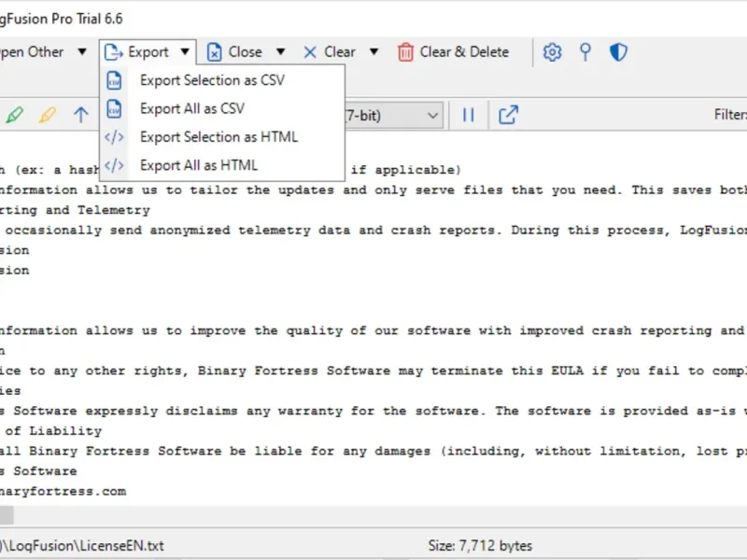The height and width of the screenshot is (560, 747).
Task: Open the 7-bit encoding combo box
Action: (x=393, y=115)
